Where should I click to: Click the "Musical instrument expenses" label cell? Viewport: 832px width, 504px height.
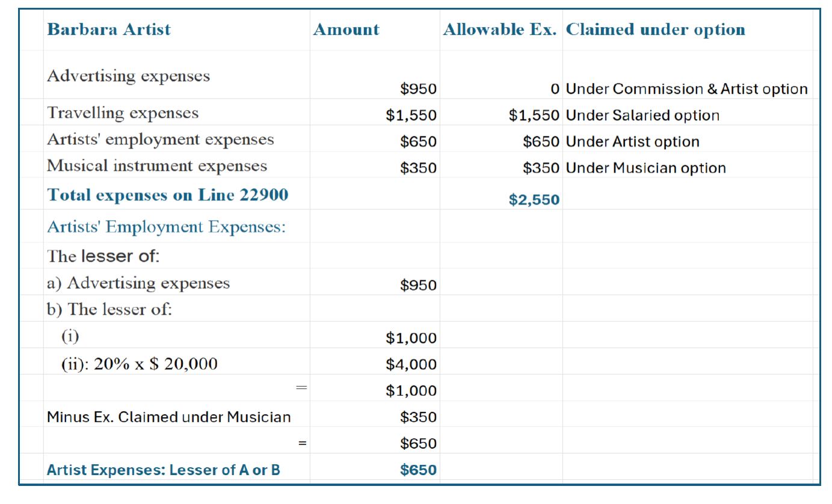point(157,166)
